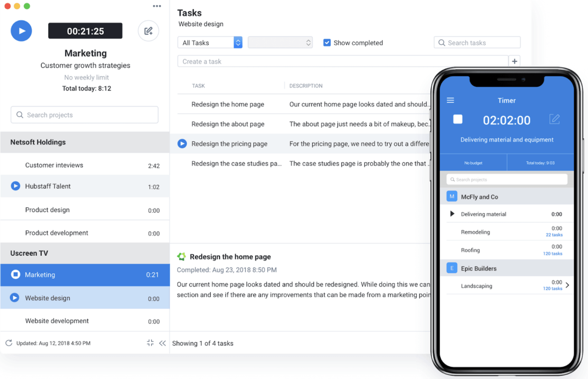Image resolution: width=588 pixels, height=379 pixels.
Task: Tap the McFly and Co M icon
Action: coord(452,196)
